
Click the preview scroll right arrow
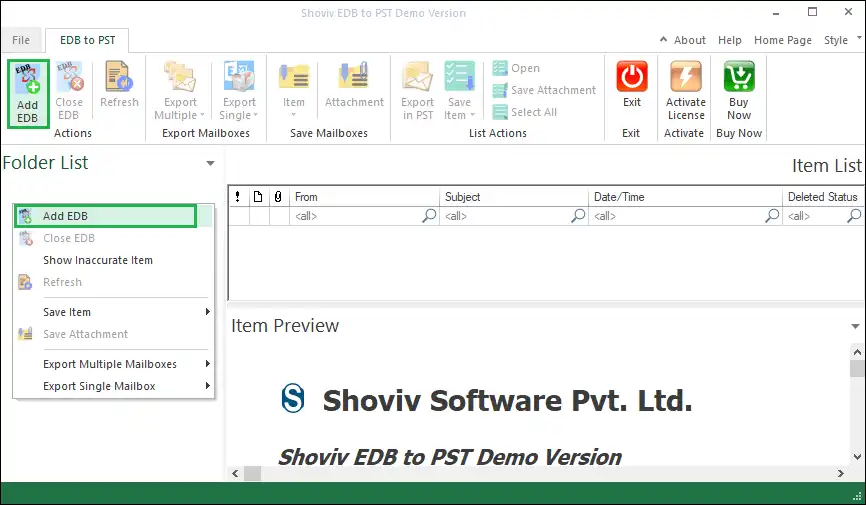tap(841, 474)
